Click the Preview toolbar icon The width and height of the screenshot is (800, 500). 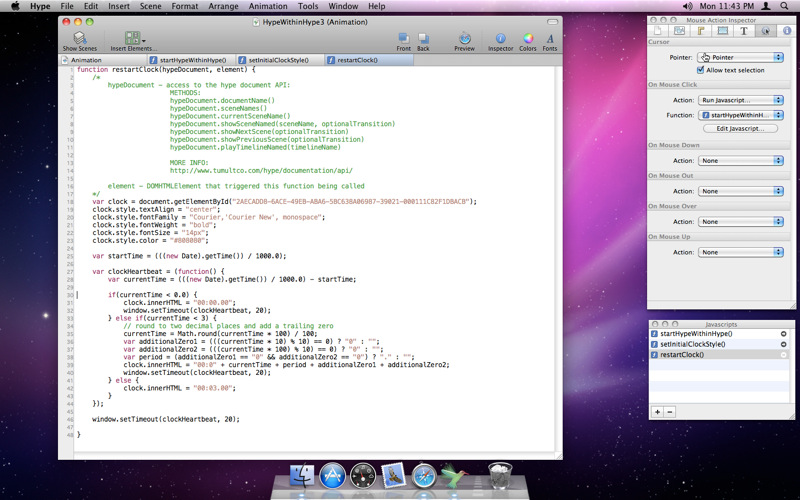tap(464, 39)
